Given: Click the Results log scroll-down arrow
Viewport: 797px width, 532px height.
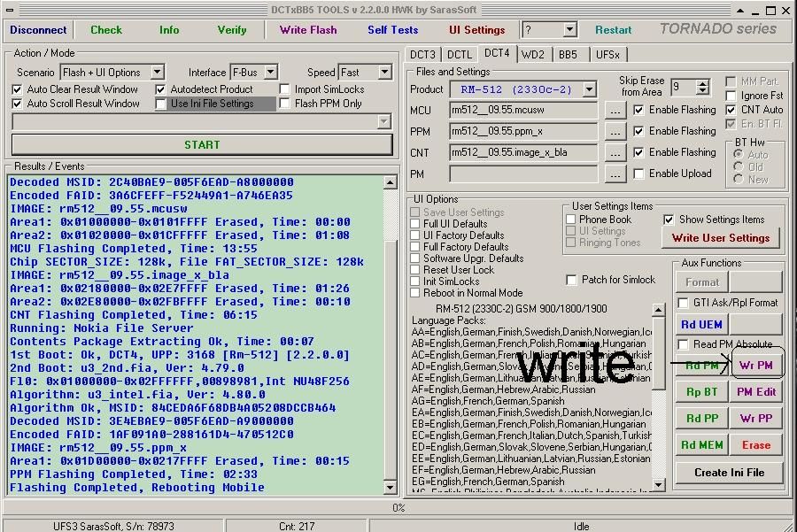Looking at the screenshot, I should [x=390, y=488].
